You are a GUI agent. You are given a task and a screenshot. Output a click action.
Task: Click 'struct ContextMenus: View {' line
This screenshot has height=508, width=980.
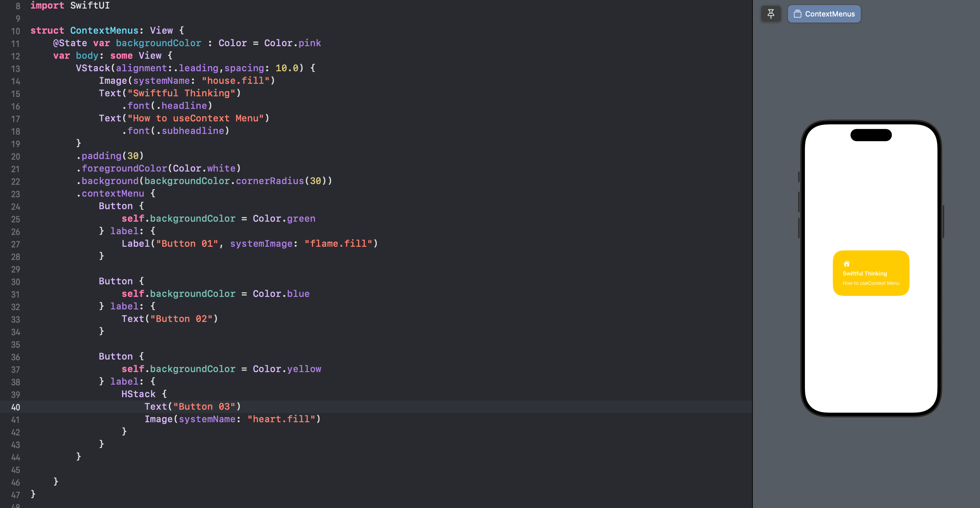[107, 30]
